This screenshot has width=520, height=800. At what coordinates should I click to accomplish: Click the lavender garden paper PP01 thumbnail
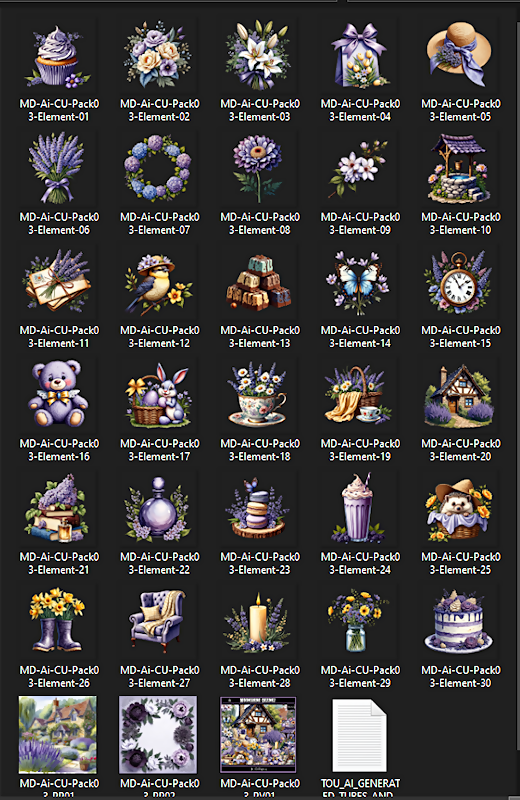tap(58, 735)
